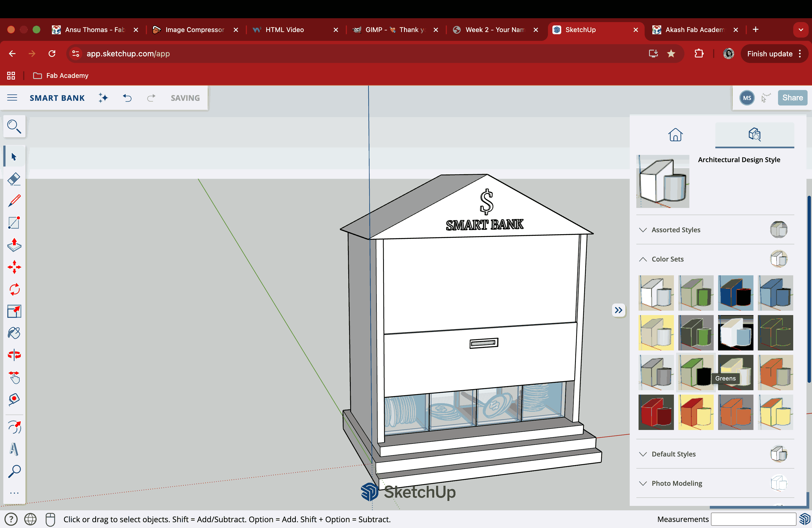Image resolution: width=812 pixels, height=528 pixels.
Task: Switch to the styles Home tab
Action: [x=675, y=135]
